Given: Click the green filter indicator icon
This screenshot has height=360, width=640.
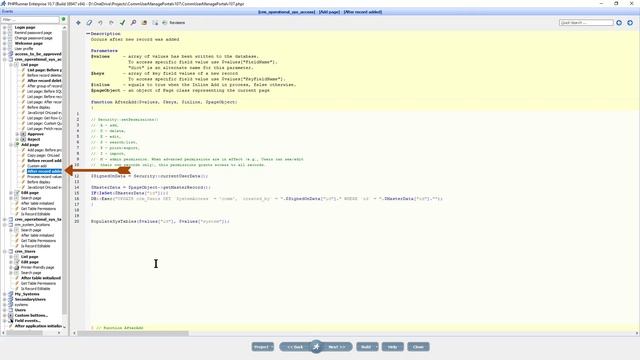Looking at the screenshot, I should [x=64, y=19].
